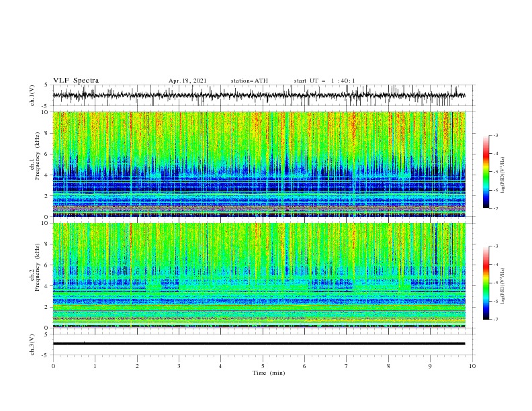532x411 pixels.
Task: Click the "ch.1(V)" axis label
Action: (32, 95)
